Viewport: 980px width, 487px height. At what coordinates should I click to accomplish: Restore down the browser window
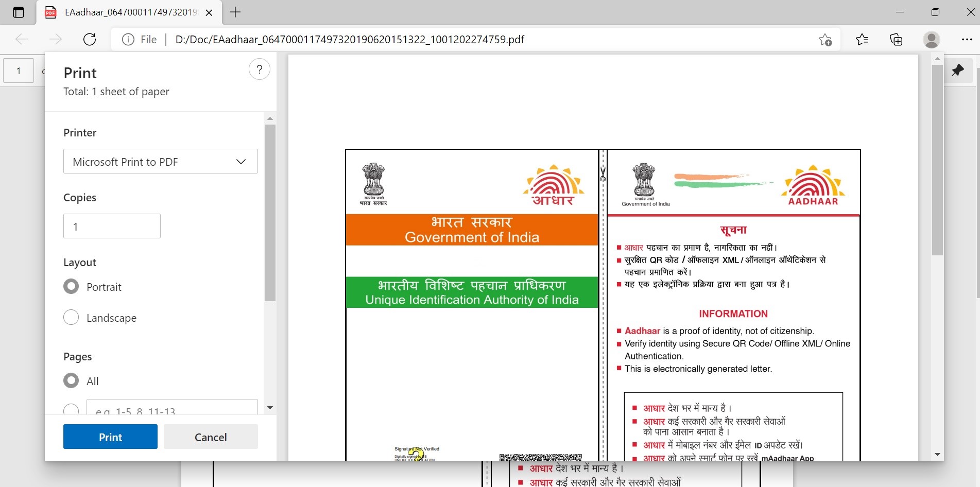(935, 12)
